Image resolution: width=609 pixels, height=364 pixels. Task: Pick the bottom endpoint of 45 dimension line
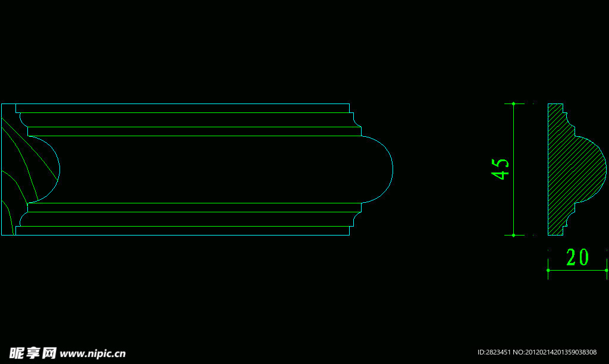(513, 236)
